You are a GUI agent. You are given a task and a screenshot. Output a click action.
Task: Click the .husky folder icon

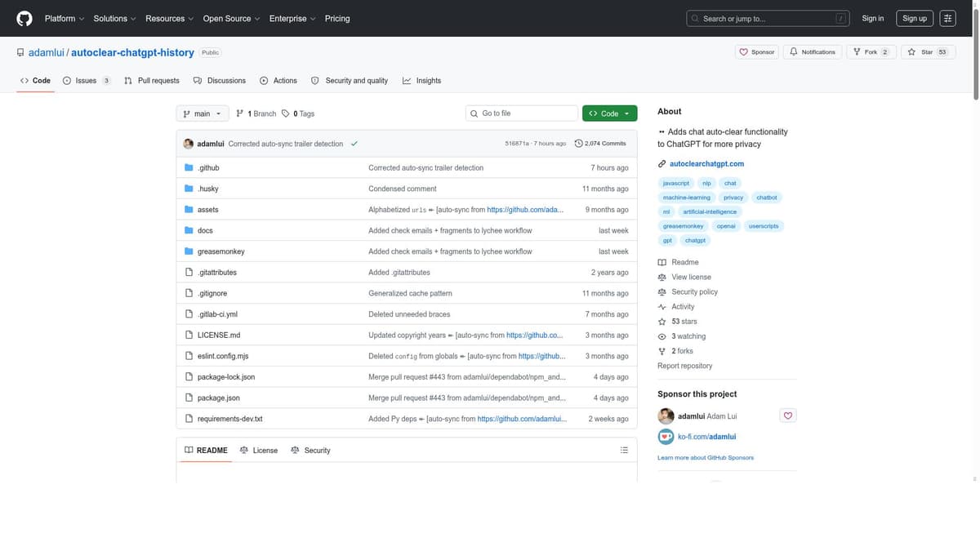[189, 189]
